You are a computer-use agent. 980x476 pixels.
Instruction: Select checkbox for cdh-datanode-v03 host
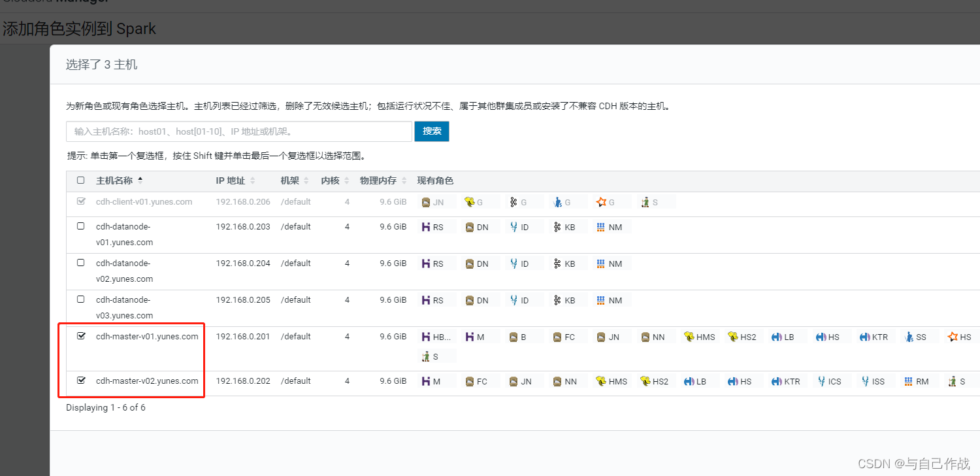click(x=81, y=299)
